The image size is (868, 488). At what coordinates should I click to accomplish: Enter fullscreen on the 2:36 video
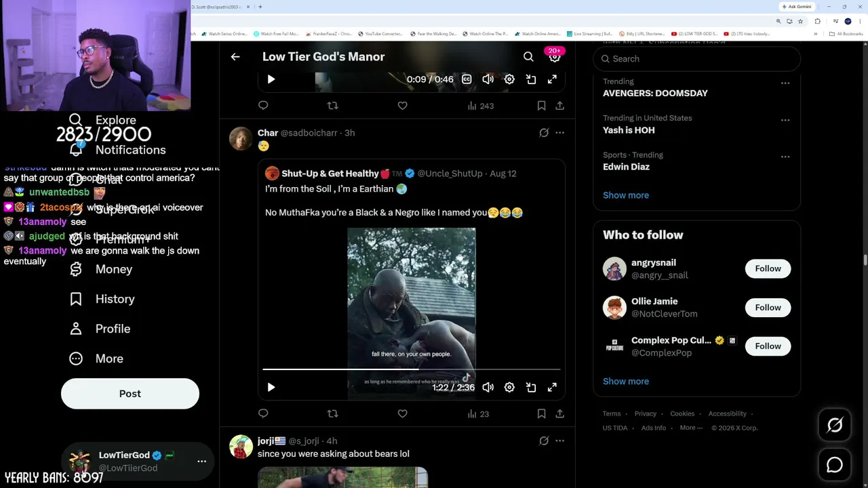(x=552, y=387)
